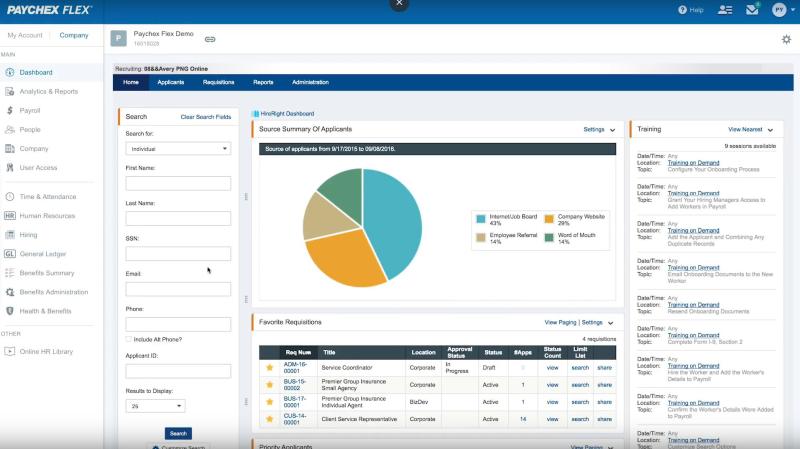This screenshot has height=449, width=800.
Task: Open the Human Resources HR icon
Action: coord(10,216)
